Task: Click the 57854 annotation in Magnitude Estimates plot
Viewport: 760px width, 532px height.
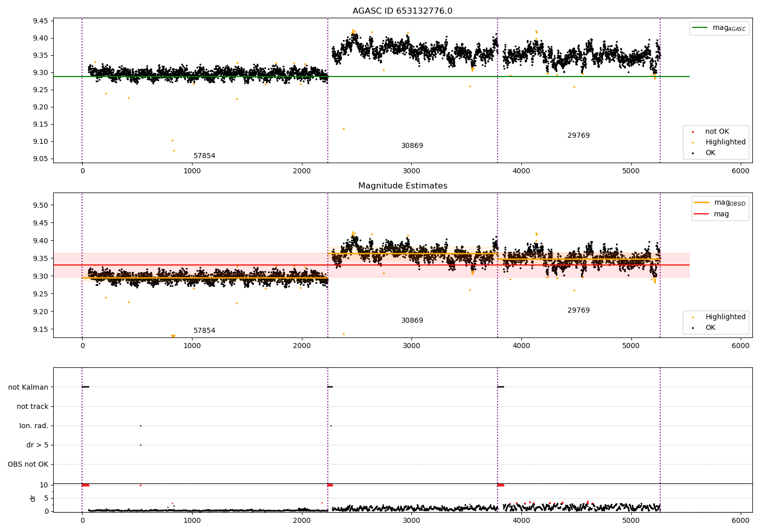Action: pos(204,331)
